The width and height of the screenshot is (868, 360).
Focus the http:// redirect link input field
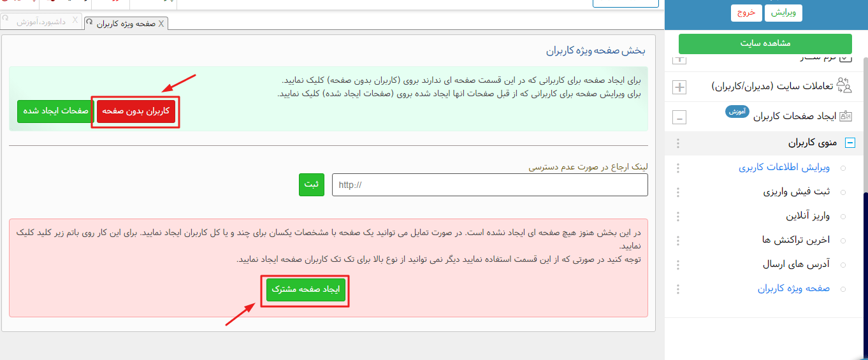490,185
